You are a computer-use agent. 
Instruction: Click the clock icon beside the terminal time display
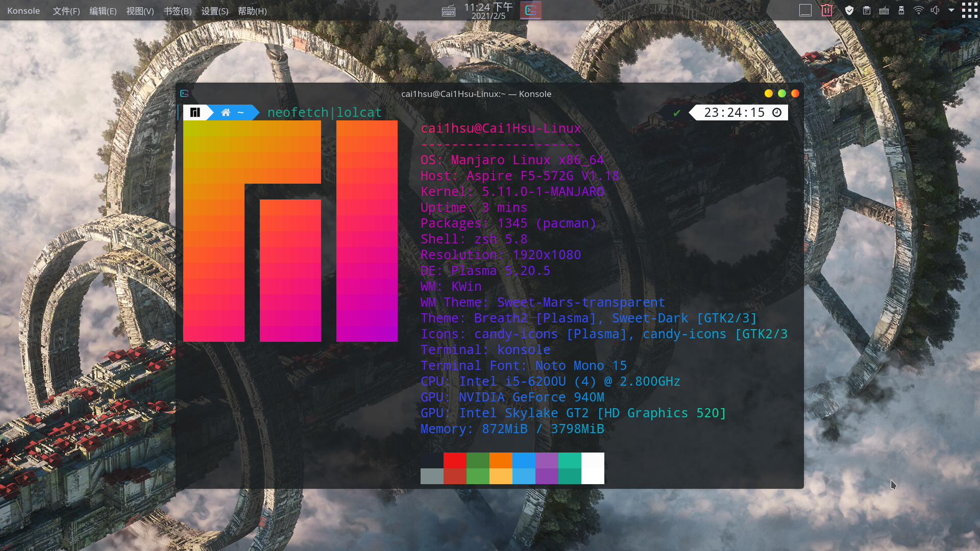776,112
